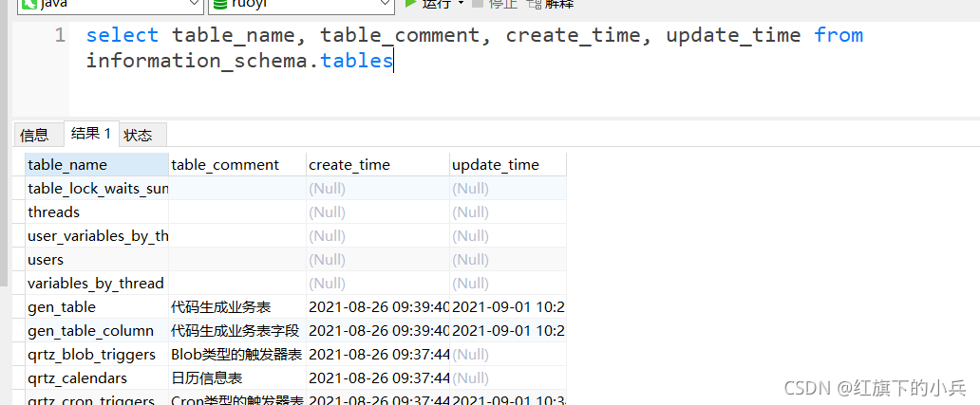Click line number 1 in editor gutter
The width and height of the screenshot is (980, 405).
coord(60,36)
